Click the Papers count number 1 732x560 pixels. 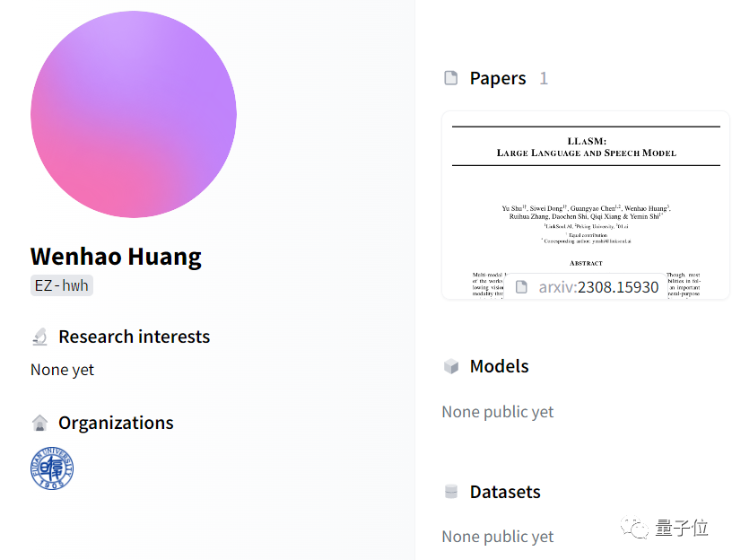544,78
